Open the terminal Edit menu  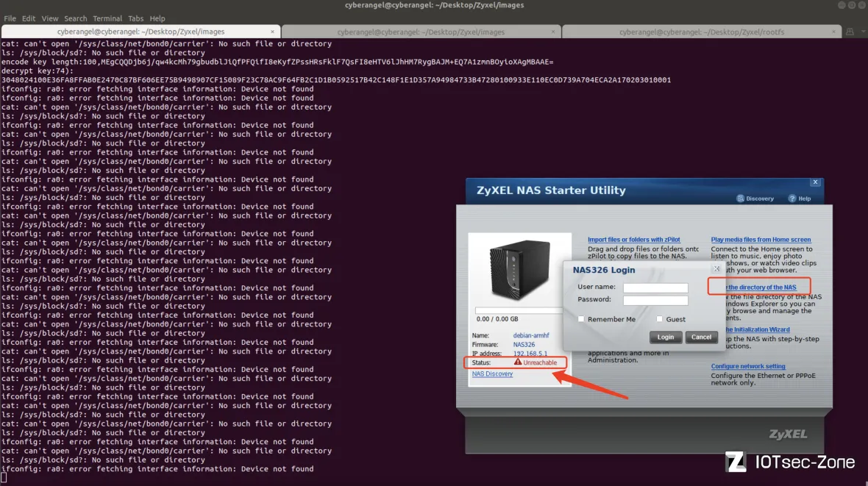(x=28, y=18)
